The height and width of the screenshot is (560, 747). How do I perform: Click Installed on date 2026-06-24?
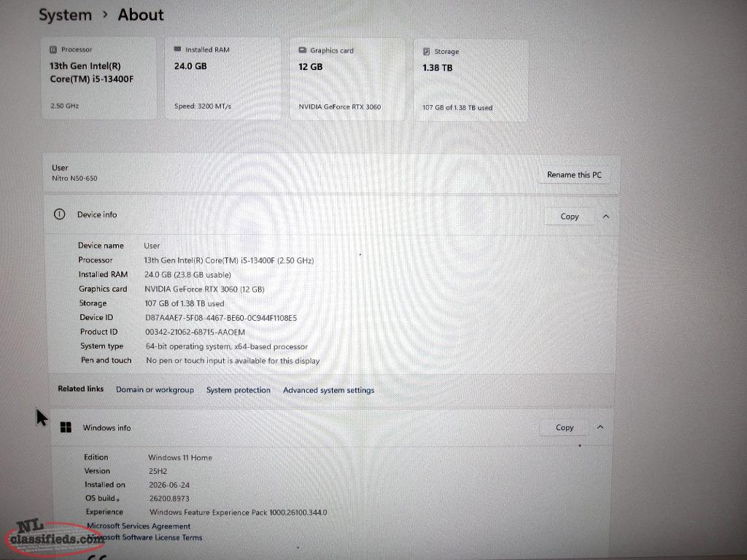169,485
